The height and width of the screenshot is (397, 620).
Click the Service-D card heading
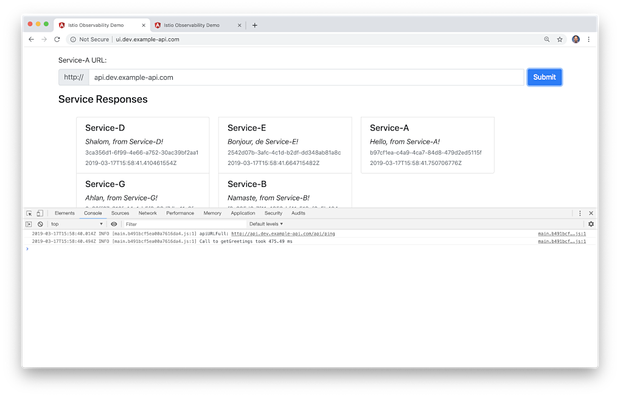click(105, 128)
